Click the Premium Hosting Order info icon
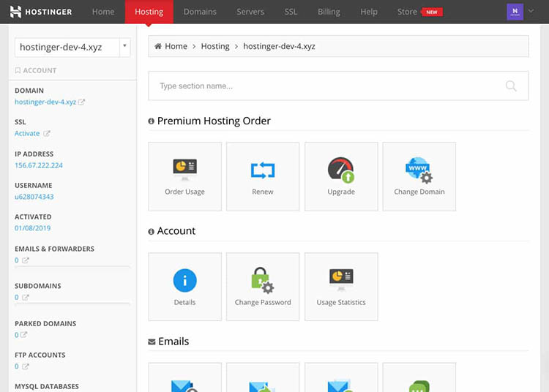Image resolution: width=549 pixels, height=392 pixels. pos(152,121)
